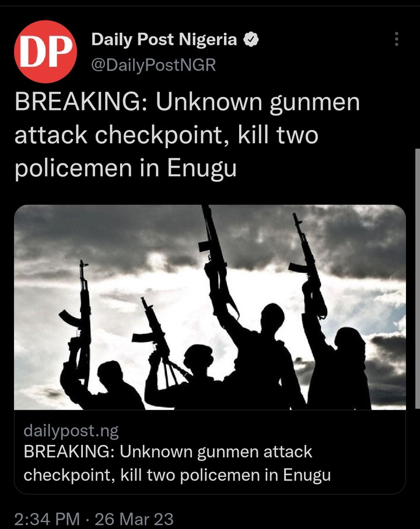The image size is (420, 529).
Task: Open the Daily Post Nigeria display name
Action: click(164, 40)
